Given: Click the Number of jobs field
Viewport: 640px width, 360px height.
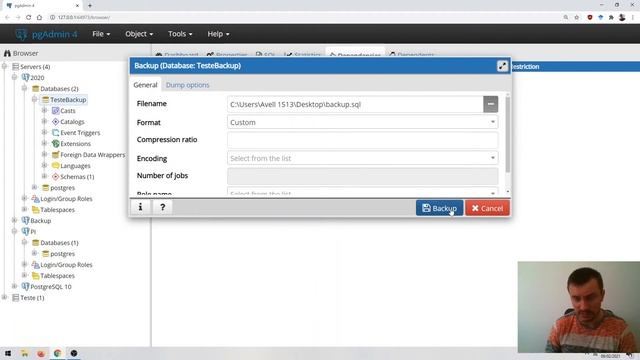Looking at the screenshot, I should [x=362, y=176].
